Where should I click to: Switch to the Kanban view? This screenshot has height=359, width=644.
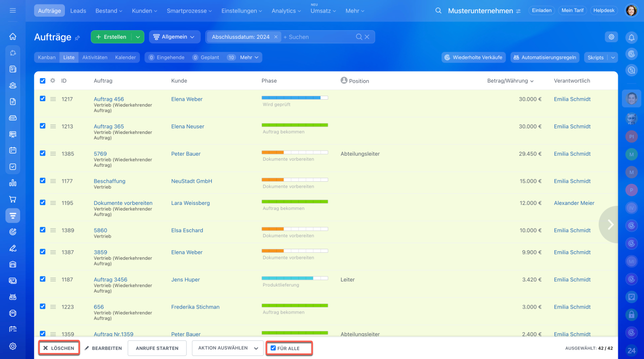pos(47,57)
